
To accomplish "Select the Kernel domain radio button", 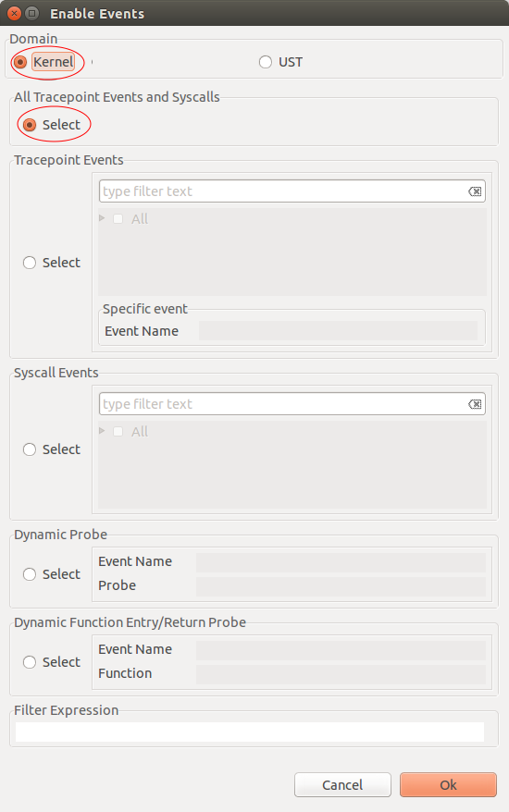I will coord(20,62).
